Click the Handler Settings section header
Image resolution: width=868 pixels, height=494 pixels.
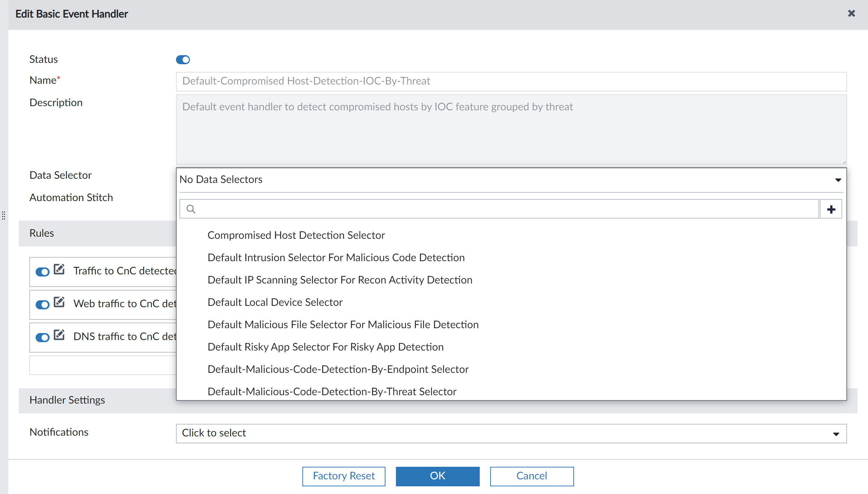click(67, 400)
